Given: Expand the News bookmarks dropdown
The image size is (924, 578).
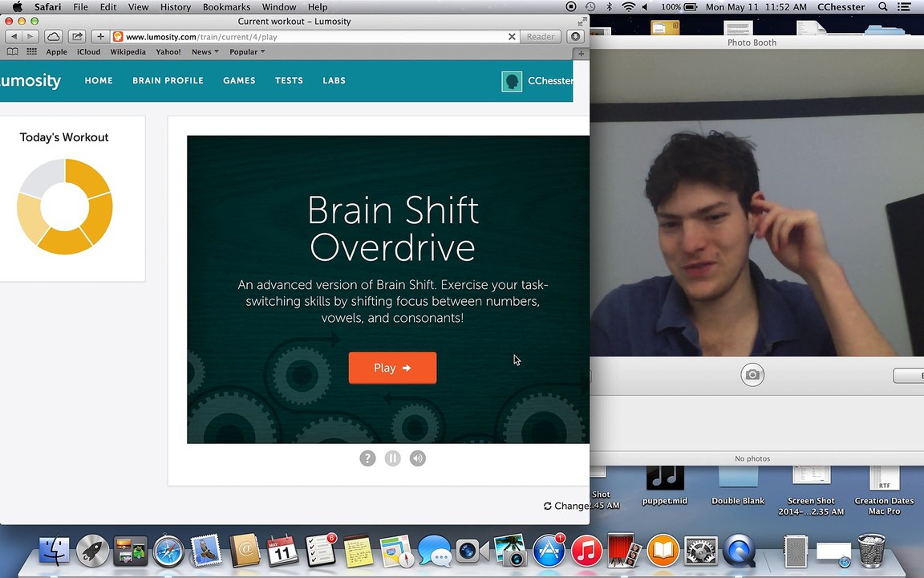Looking at the screenshot, I should (205, 52).
